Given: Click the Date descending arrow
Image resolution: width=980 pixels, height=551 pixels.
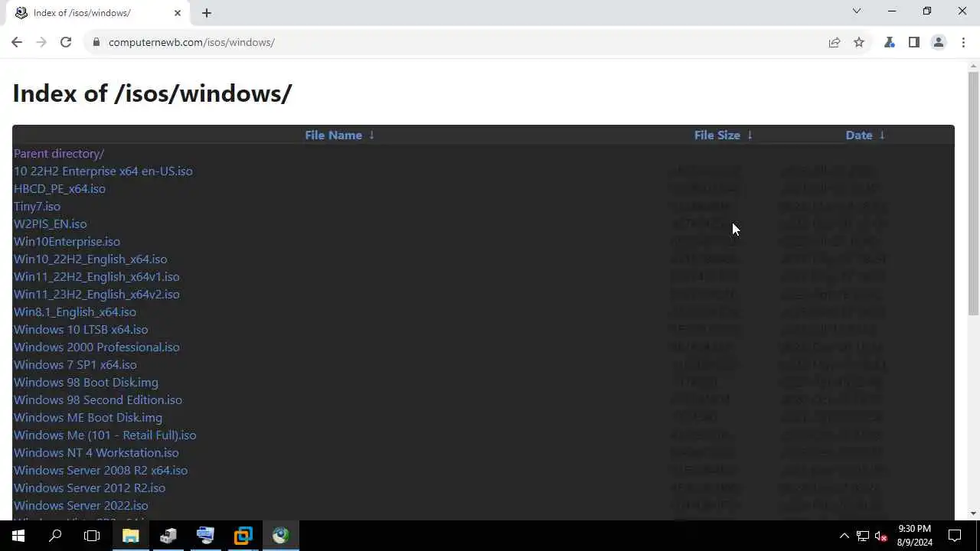Looking at the screenshot, I should click(x=882, y=135).
